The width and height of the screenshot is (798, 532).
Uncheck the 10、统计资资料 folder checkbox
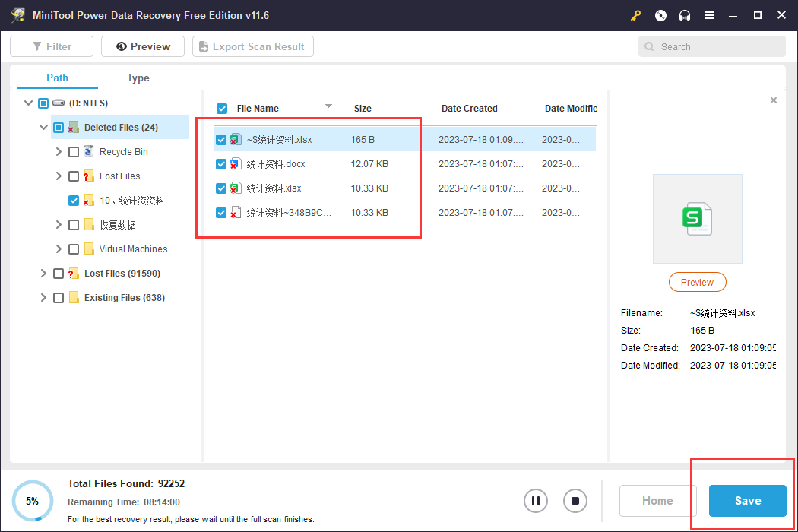click(73, 201)
